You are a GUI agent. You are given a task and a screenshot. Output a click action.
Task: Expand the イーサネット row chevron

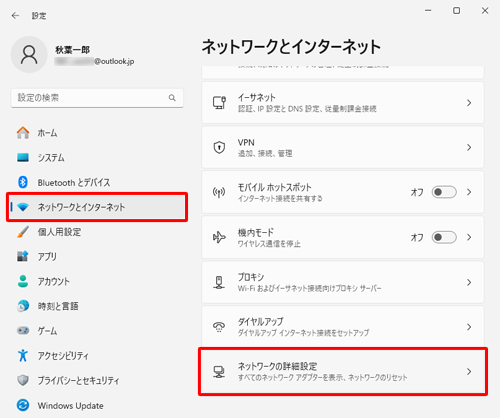coord(469,103)
